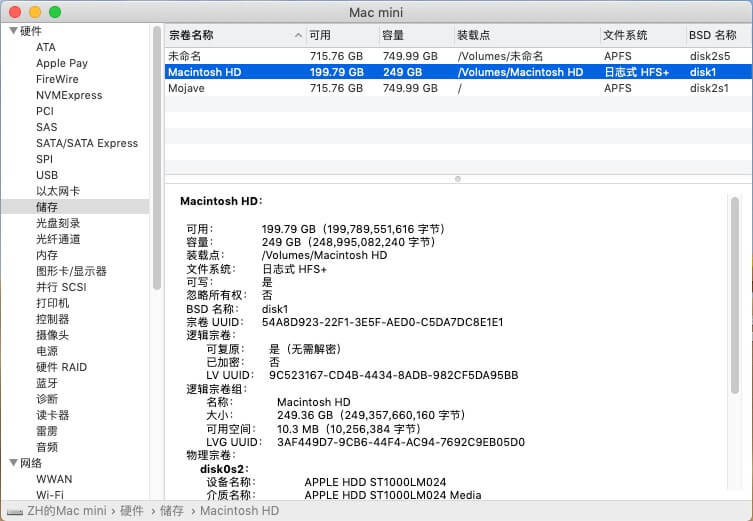
Task: Click the LVG UUID value text
Action: coord(401,442)
